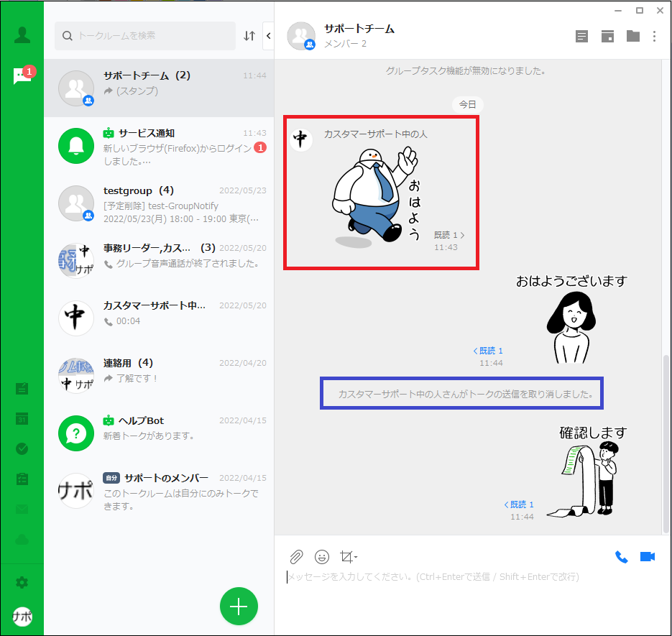Open the three-dot more options menu
The image size is (672, 636).
pos(654,36)
